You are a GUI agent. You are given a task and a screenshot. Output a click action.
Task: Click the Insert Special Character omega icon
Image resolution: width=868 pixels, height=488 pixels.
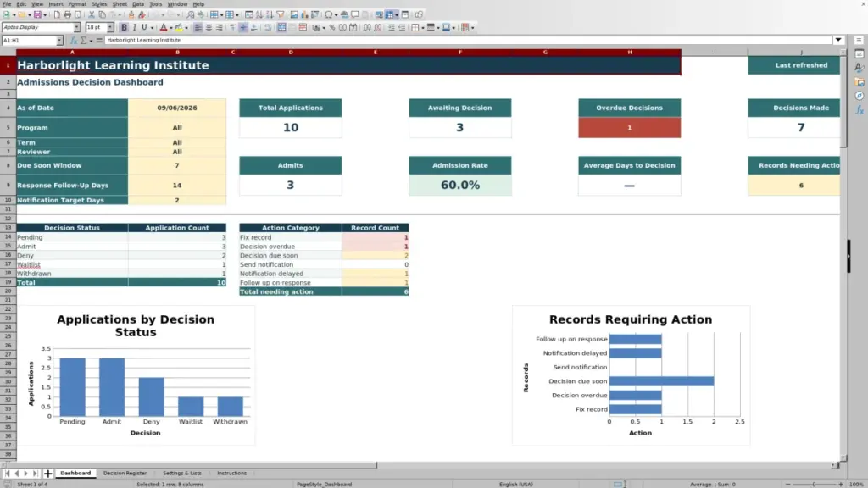(329, 14)
